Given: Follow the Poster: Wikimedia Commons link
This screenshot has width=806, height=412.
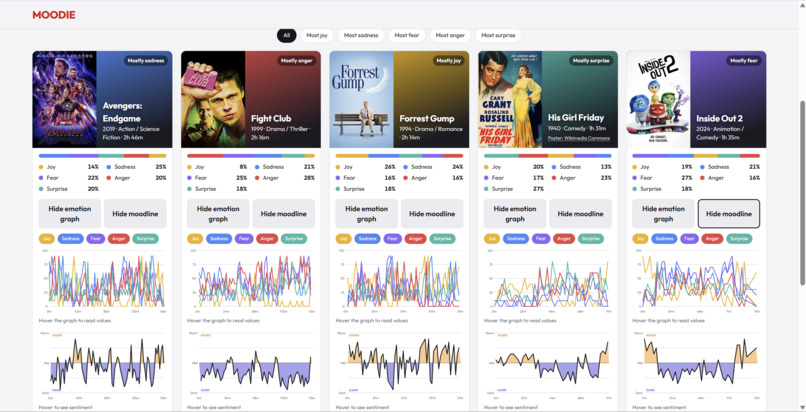Looking at the screenshot, I should coord(579,138).
